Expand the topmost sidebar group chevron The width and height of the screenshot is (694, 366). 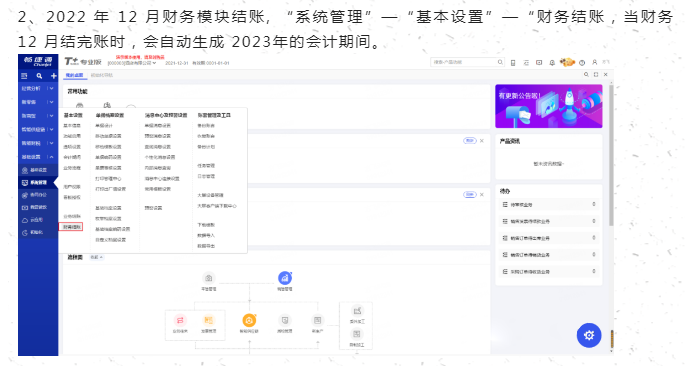click(51, 89)
